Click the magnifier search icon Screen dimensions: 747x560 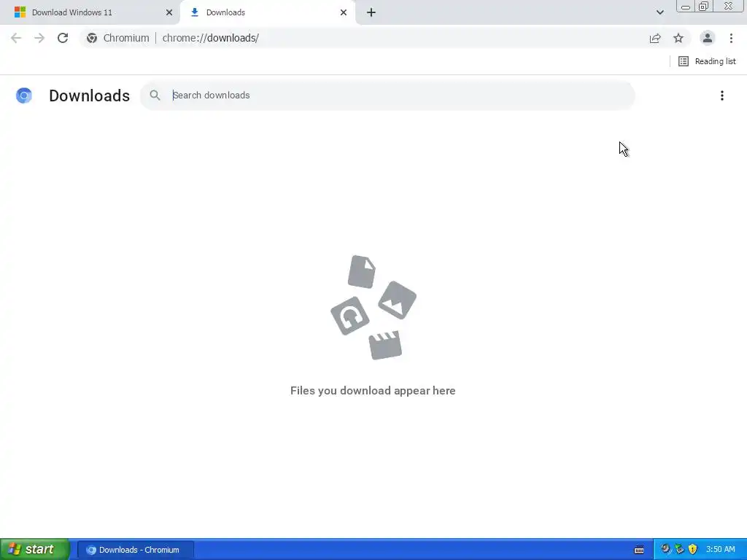155,96
